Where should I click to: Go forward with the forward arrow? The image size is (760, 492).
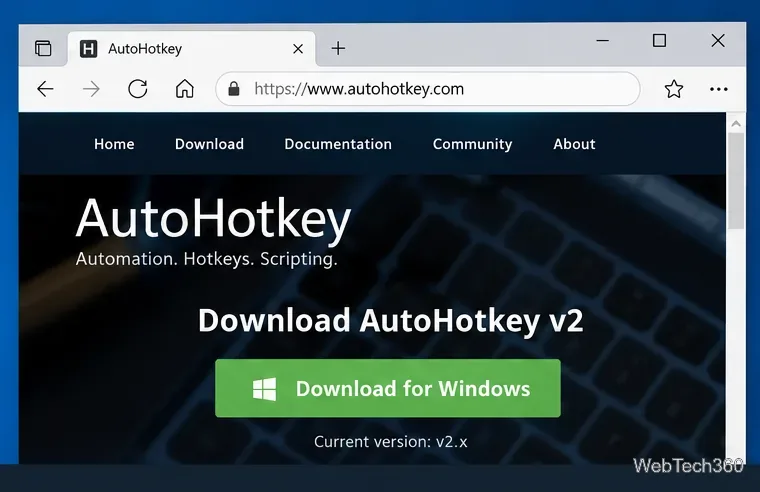[x=91, y=89]
